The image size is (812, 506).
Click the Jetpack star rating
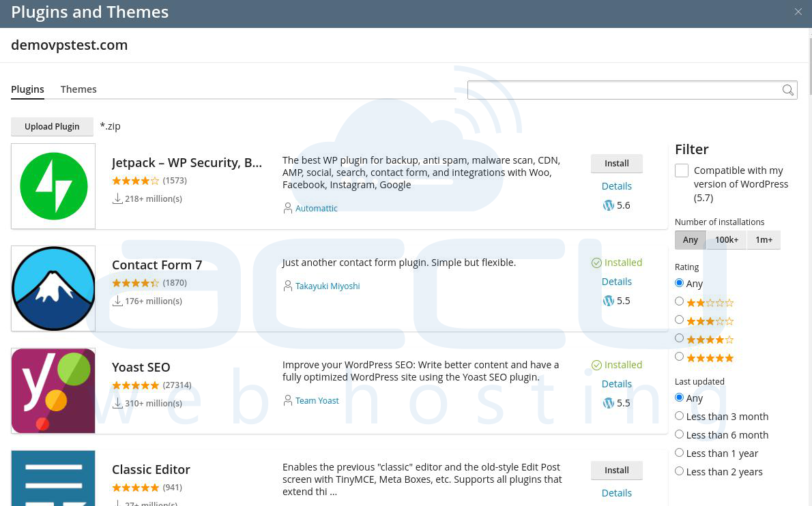click(136, 181)
